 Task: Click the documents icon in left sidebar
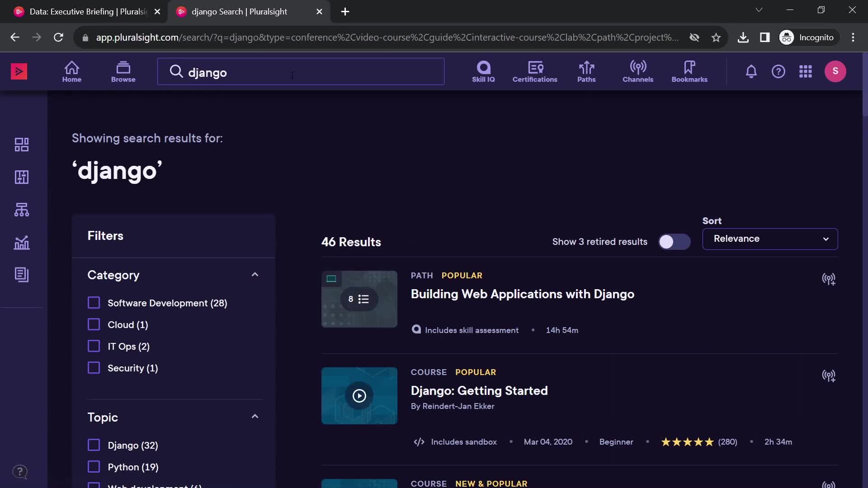tap(22, 275)
